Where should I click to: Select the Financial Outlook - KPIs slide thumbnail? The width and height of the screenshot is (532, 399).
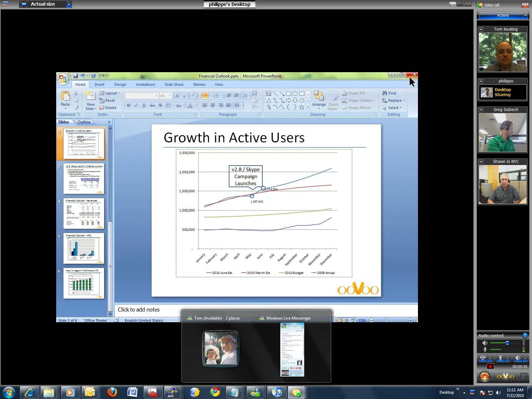pos(84,248)
